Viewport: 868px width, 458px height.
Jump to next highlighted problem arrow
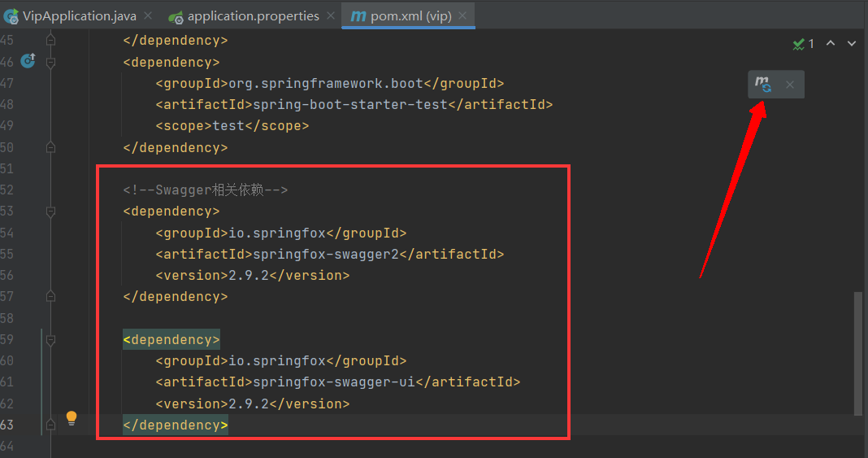pyautogui.click(x=852, y=44)
